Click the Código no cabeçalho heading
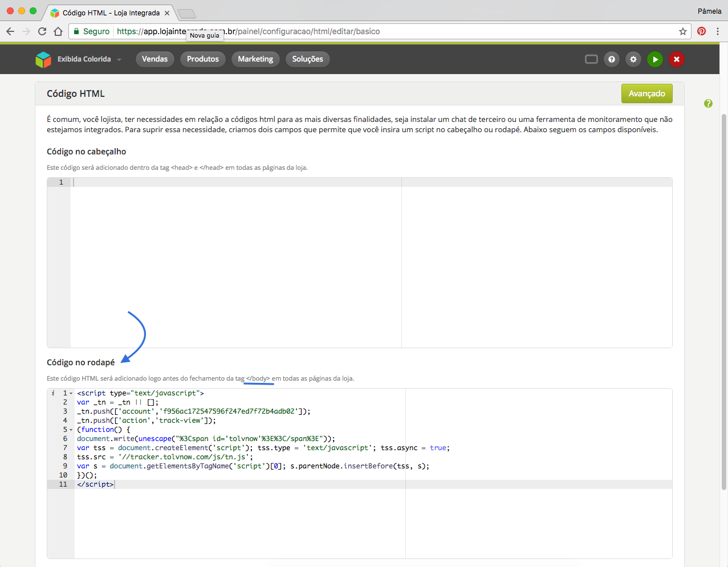 pyautogui.click(x=86, y=152)
